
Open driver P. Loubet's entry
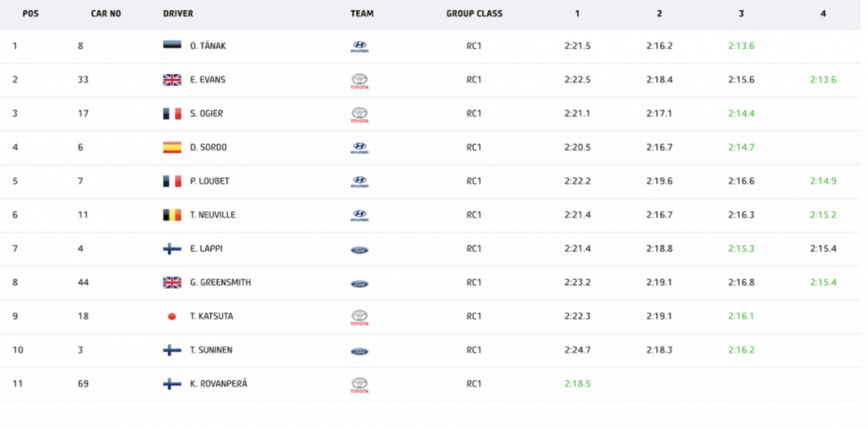(209, 181)
